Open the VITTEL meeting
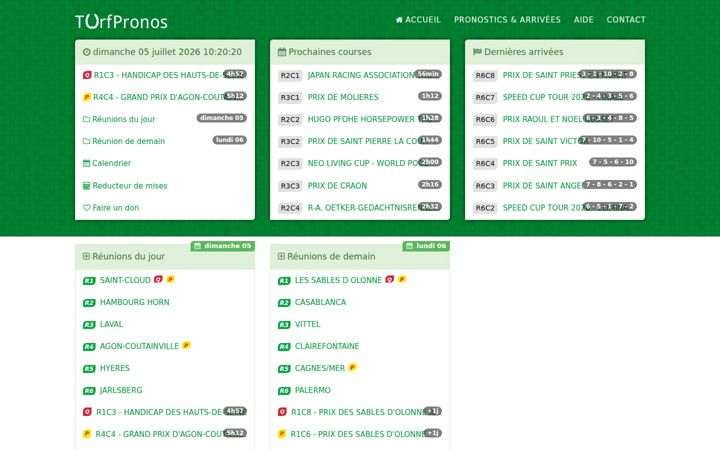The height and width of the screenshot is (450, 720). pos(307,324)
